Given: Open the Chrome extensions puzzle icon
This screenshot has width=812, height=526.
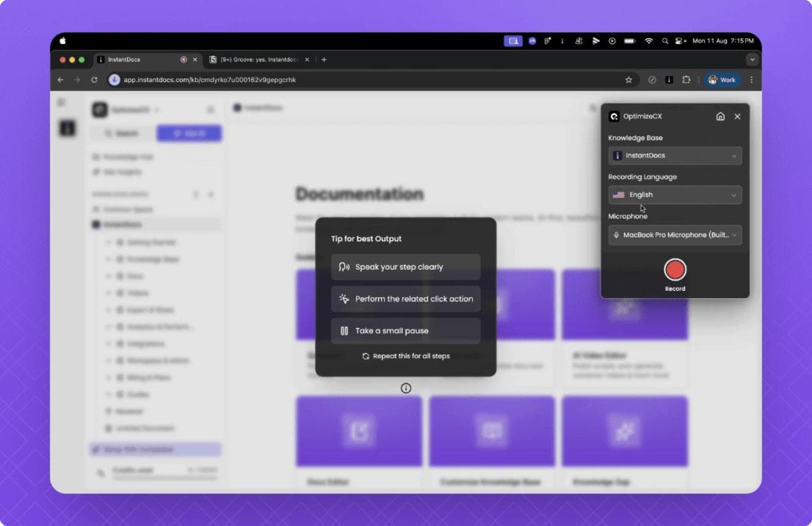Looking at the screenshot, I should point(687,79).
